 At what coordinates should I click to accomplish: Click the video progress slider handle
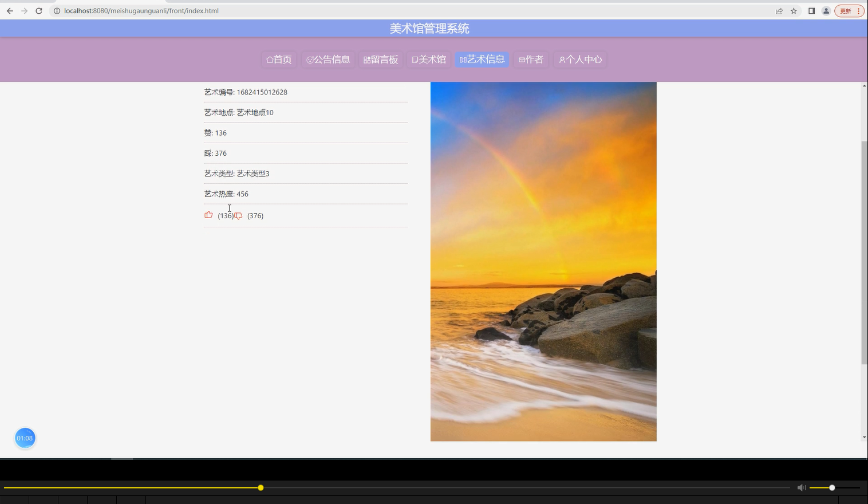(x=261, y=487)
